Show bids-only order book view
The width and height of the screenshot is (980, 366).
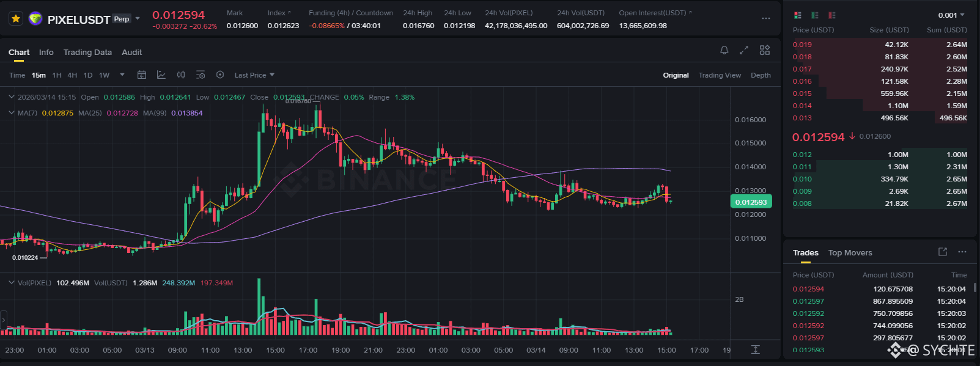point(815,15)
